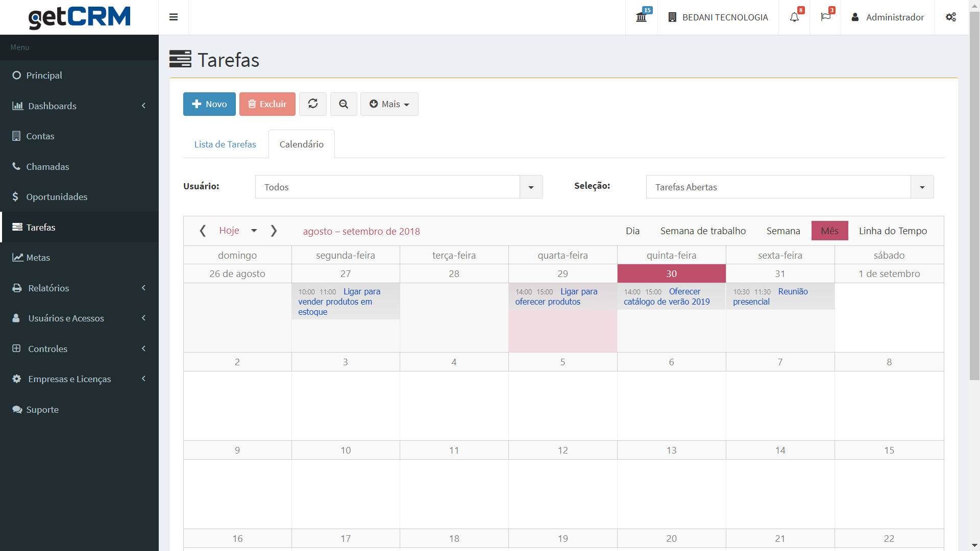Open Contas in sidebar

80,136
